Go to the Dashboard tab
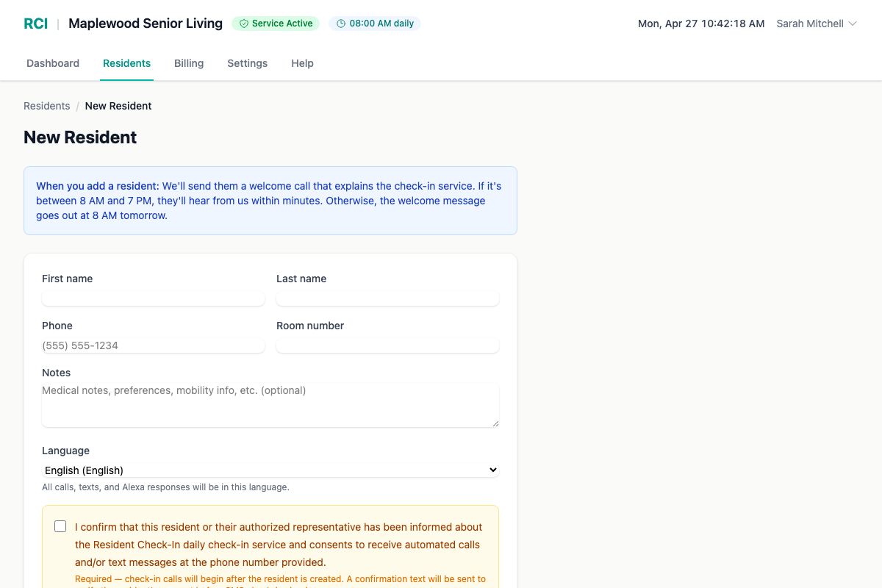The height and width of the screenshot is (588, 882). pos(53,63)
